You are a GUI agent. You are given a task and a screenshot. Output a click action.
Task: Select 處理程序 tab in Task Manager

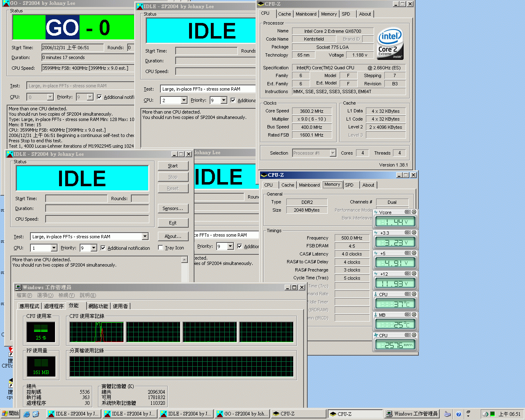click(54, 306)
